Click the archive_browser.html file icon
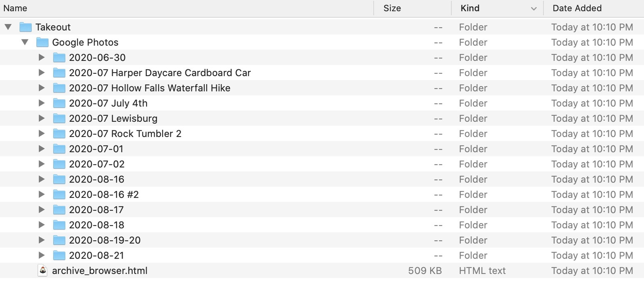Image resolution: width=644 pixels, height=288 pixels. [43, 271]
